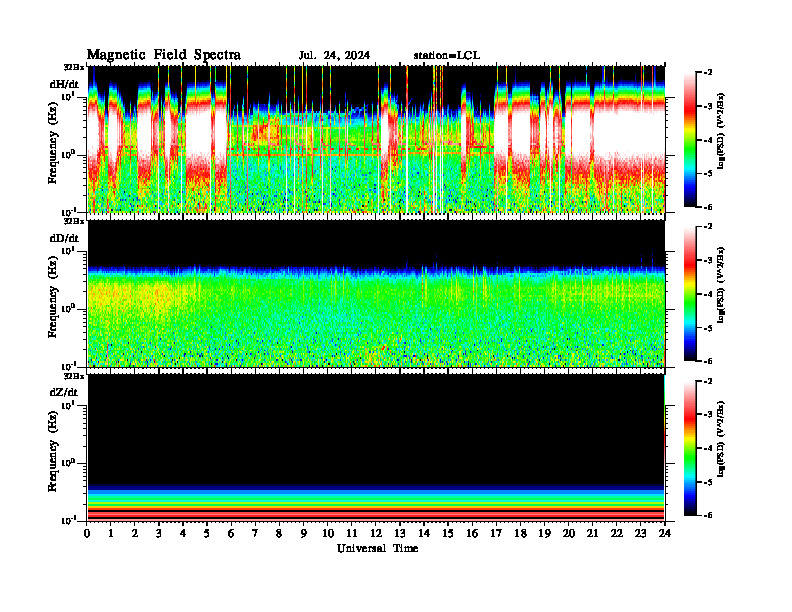Click the color scale bar beside dH/dt
This screenshot has height=612, width=792.
click(690, 139)
